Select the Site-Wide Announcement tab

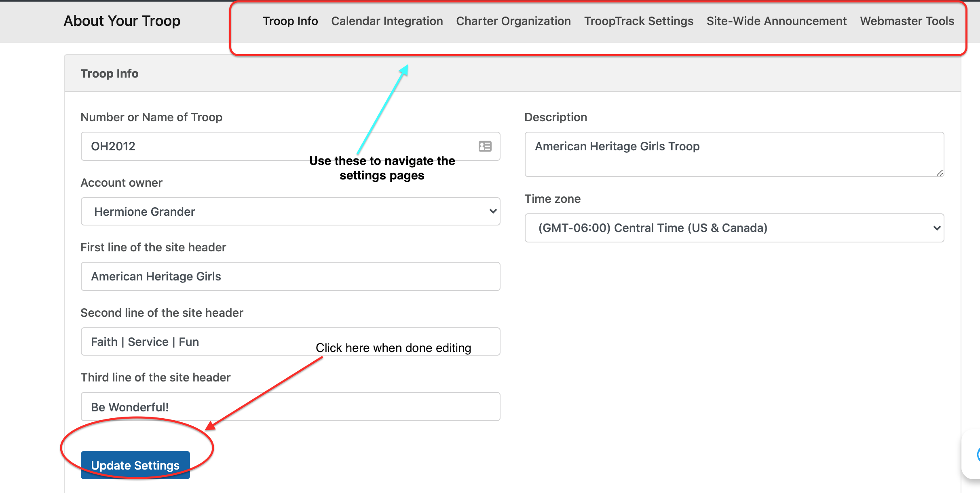click(776, 21)
